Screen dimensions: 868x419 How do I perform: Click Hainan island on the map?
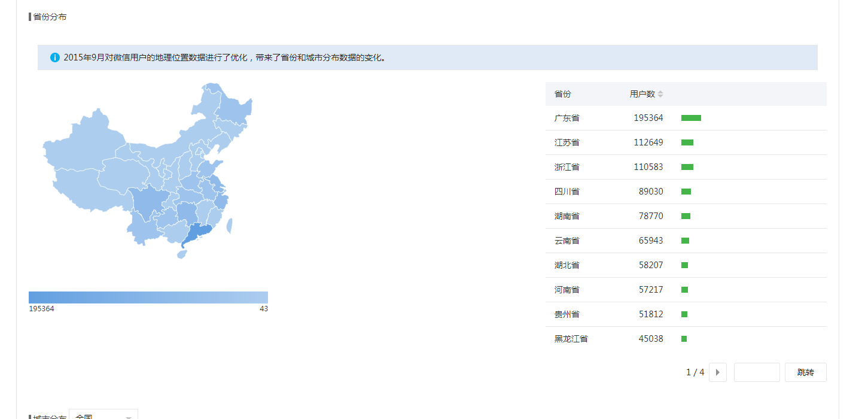tap(182, 254)
